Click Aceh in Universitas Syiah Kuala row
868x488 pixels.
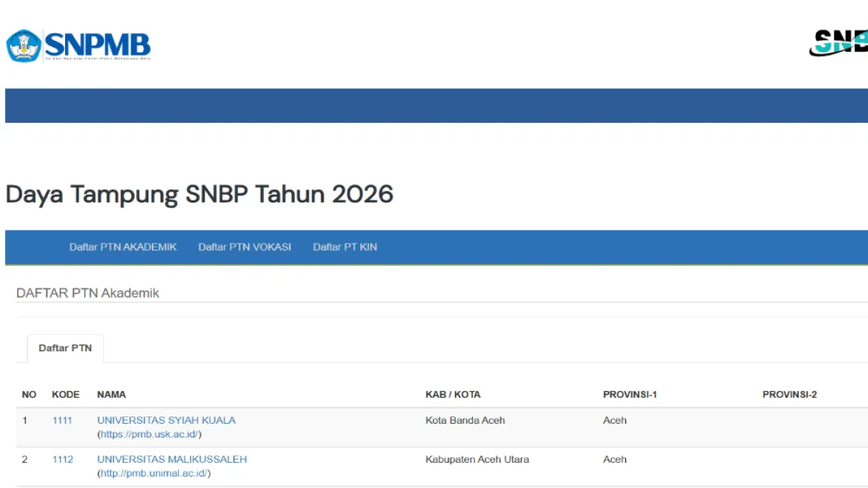(615, 420)
